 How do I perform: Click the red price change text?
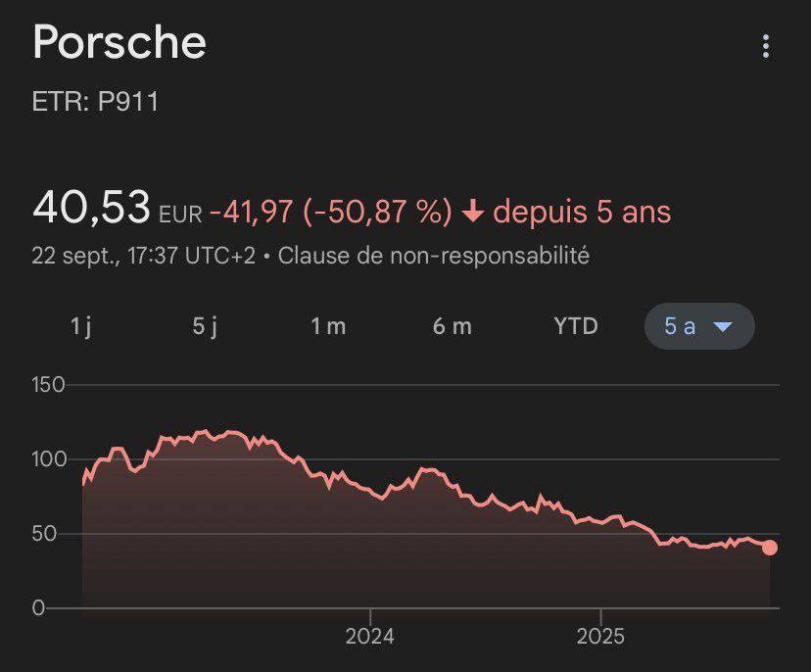pos(330,208)
